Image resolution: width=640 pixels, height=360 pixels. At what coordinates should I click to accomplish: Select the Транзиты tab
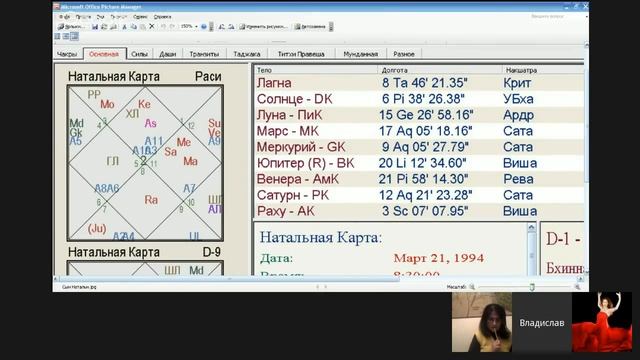click(x=204, y=54)
